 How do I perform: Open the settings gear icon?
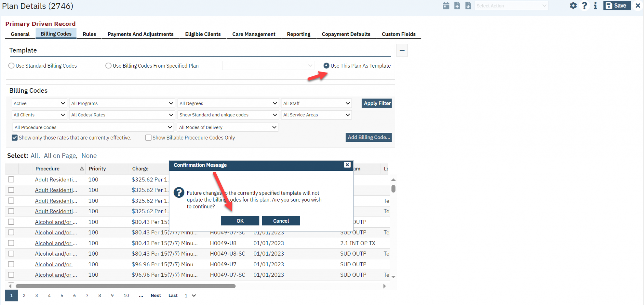click(573, 5)
